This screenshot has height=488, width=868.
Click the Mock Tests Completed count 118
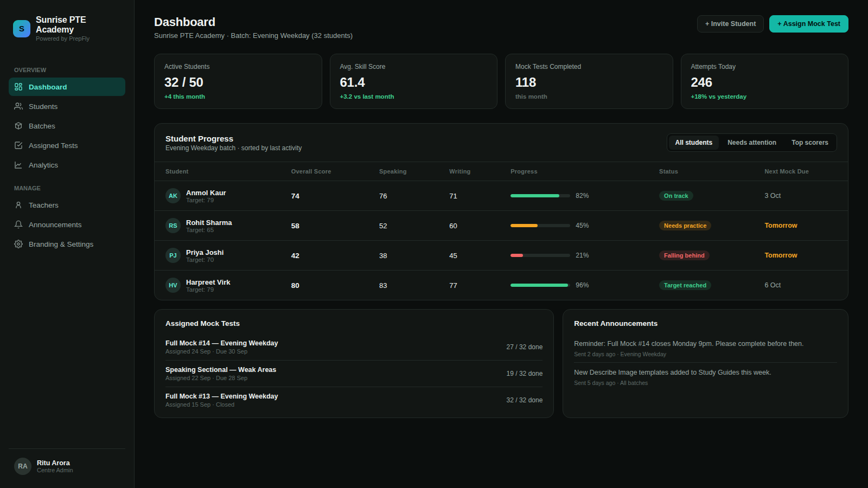pyautogui.click(x=526, y=82)
